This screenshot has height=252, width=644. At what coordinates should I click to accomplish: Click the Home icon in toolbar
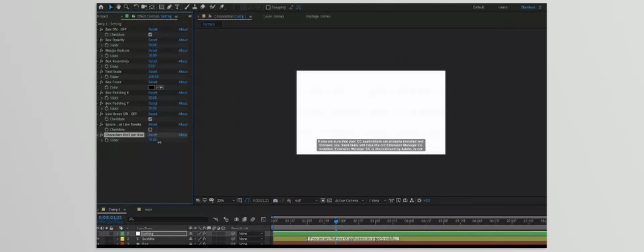coord(101,7)
